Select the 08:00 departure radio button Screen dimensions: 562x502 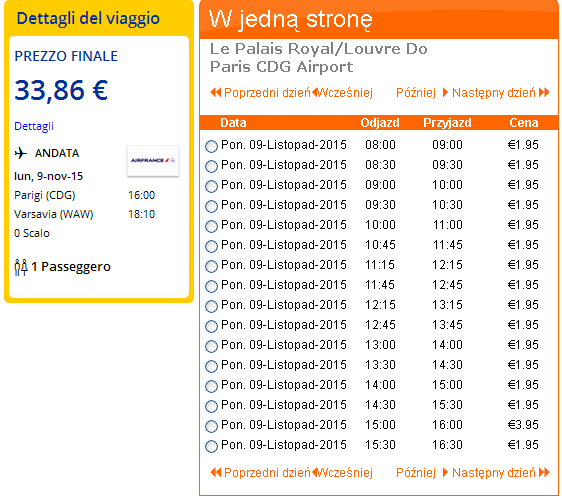211,146
